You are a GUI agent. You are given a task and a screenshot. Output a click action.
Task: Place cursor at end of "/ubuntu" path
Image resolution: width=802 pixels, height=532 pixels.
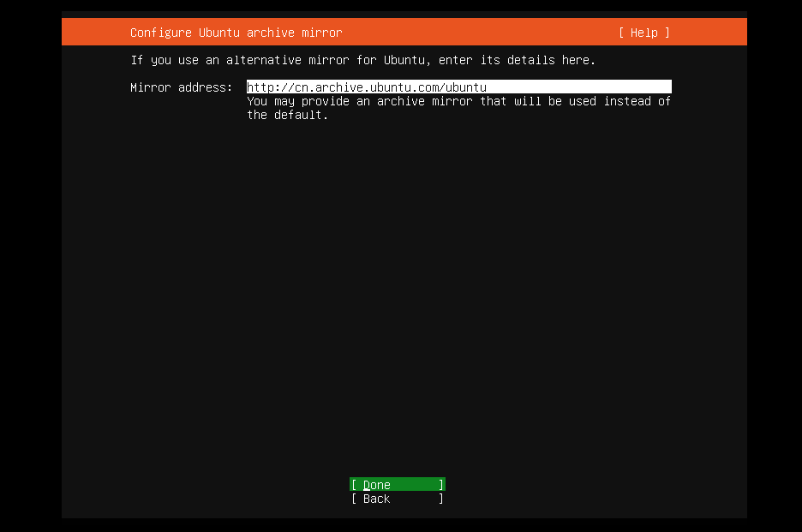click(x=487, y=87)
